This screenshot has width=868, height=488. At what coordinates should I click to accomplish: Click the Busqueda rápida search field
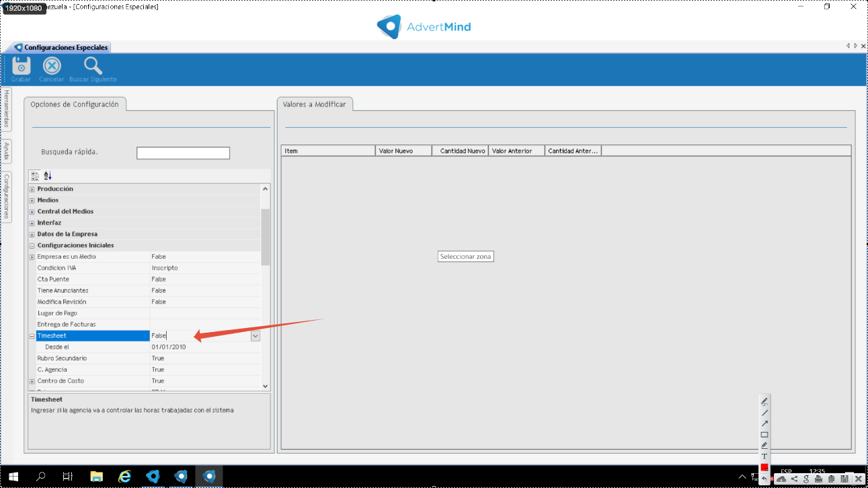[x=183, y=153]
